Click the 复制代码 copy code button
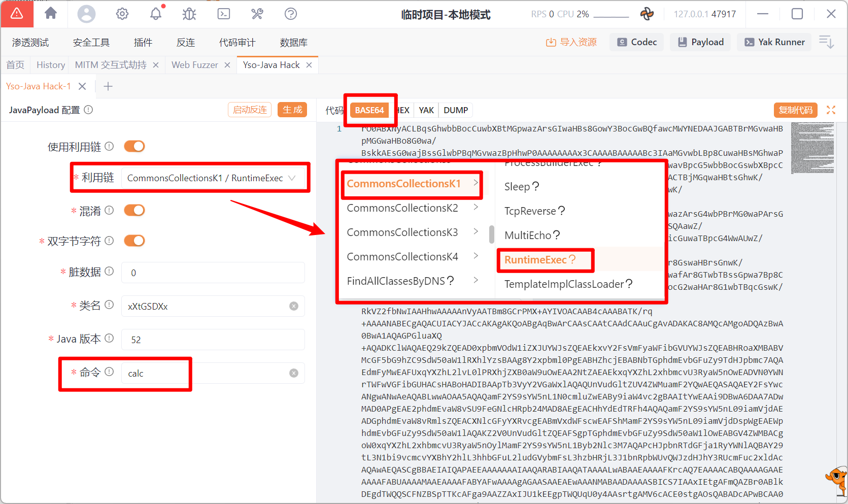The width and height of the screenshot is (848, 504). click(795, 110)
